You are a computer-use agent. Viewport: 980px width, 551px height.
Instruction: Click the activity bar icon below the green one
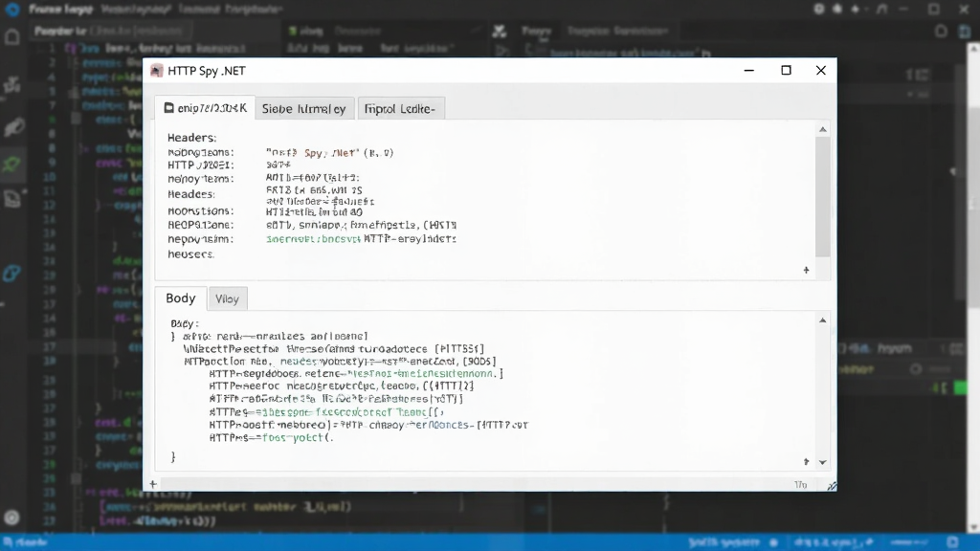(x=13, y=198)
